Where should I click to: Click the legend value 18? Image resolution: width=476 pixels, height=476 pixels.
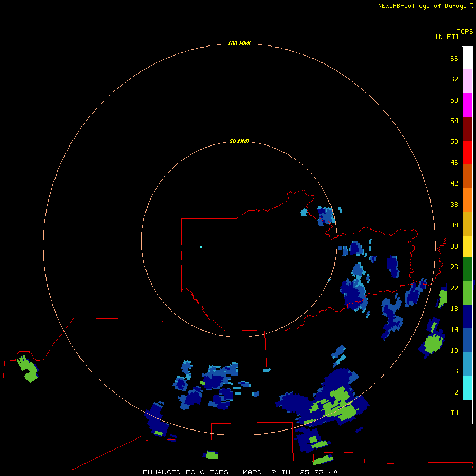454,309
